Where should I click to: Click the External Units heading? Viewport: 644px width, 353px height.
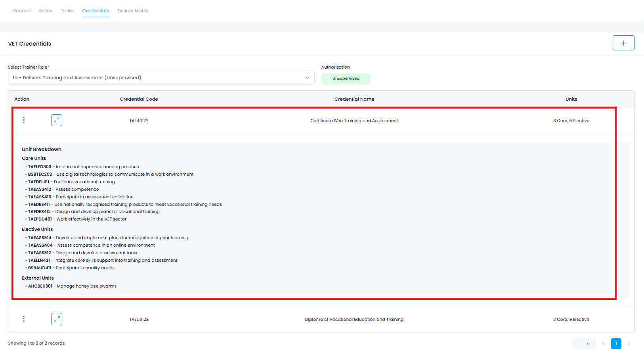(38, 278)
